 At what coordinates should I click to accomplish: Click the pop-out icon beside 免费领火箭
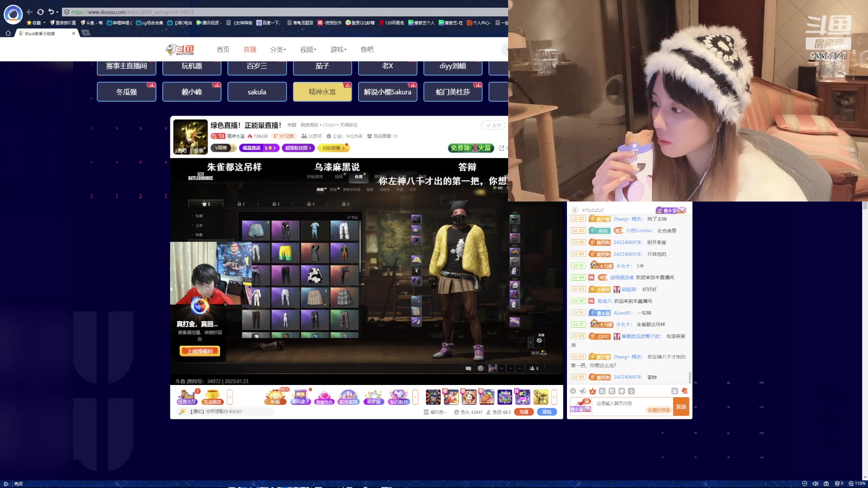(501, 148)
